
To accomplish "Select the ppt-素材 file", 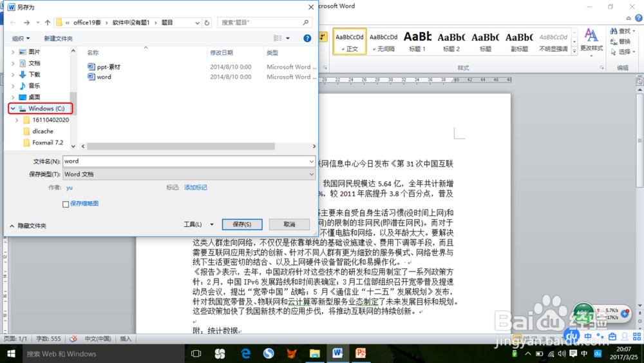I will coord(104,66).
